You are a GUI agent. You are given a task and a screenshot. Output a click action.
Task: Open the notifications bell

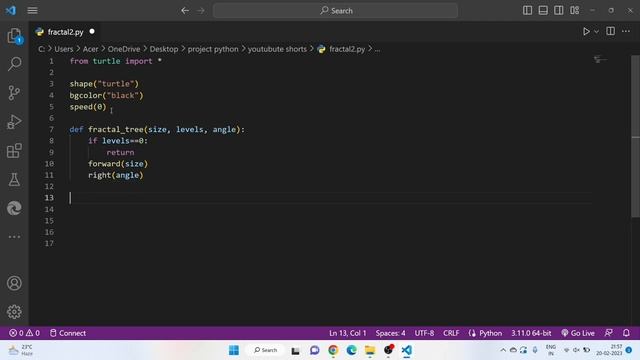(x=626, y=333)
